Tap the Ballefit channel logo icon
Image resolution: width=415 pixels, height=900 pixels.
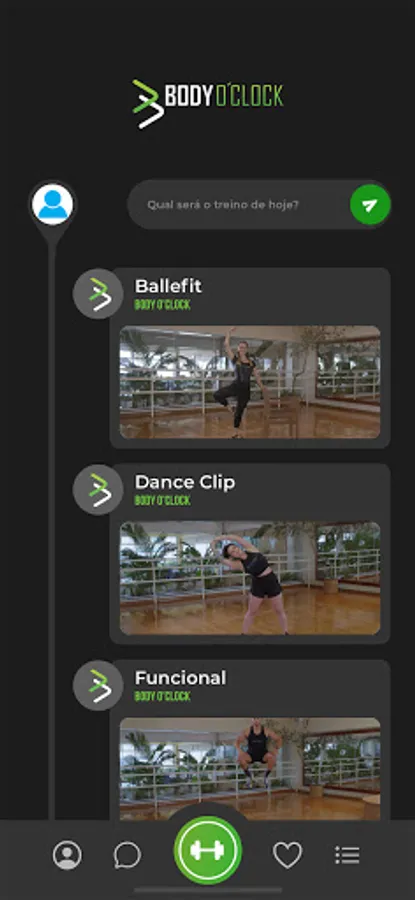coord(98,294)
